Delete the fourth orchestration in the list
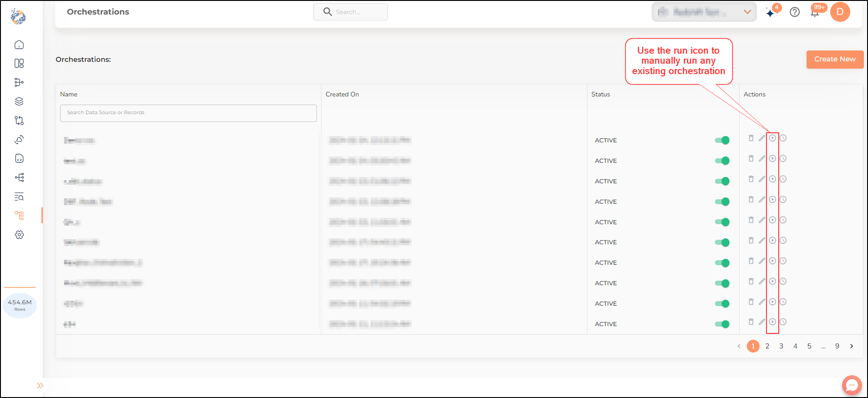Viewport: 868px width, 398px height. pyautogui.click(x=751, y=199)
